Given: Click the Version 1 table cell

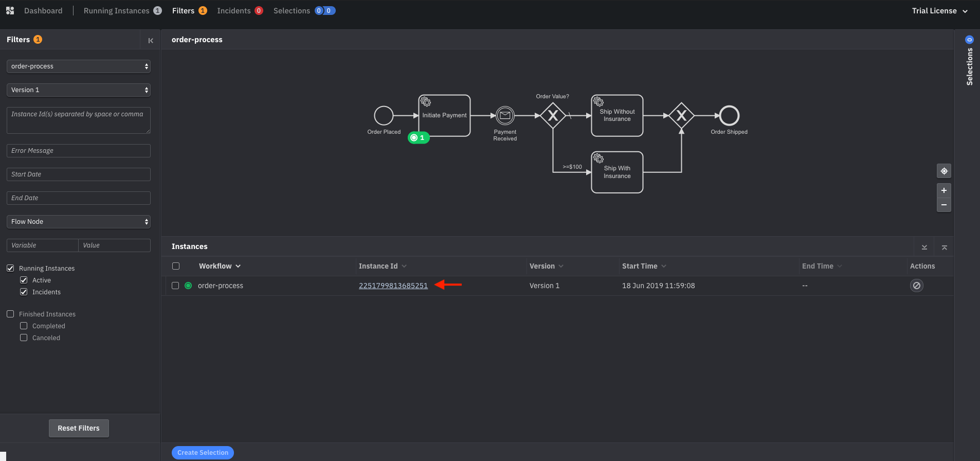Looking at the screenshot, I should click(x=545, y=286).
